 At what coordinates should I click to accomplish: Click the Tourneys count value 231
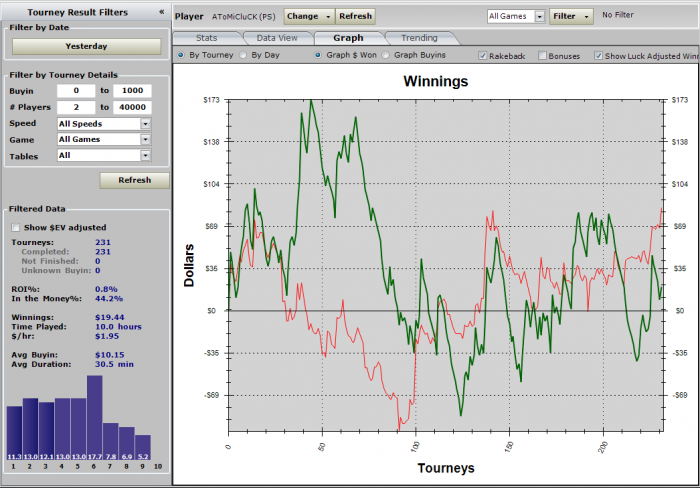[x=103, y=242]
